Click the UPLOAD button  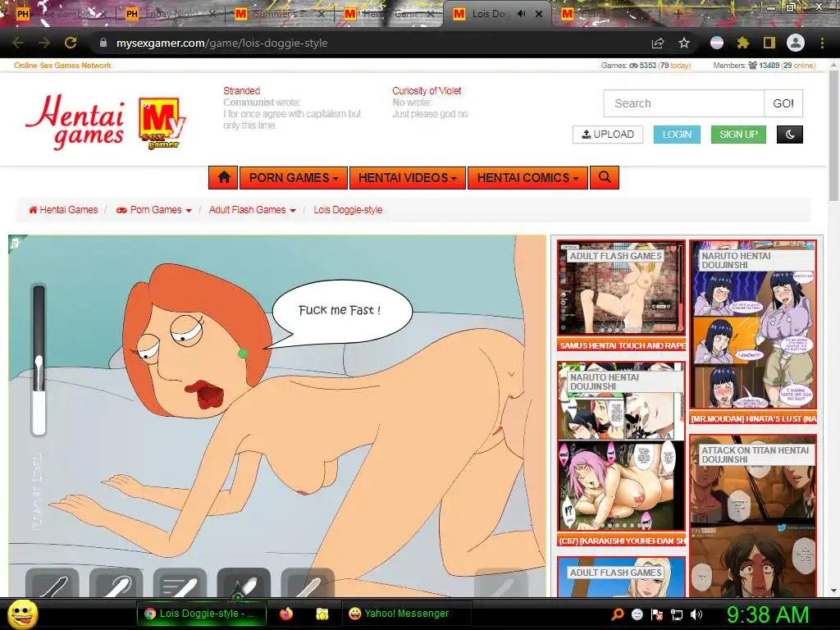pos(608,135)
